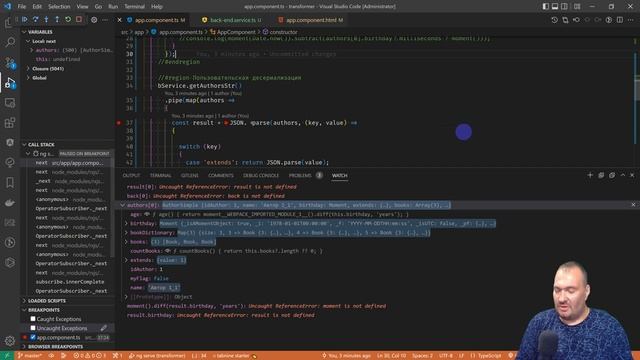Restart the debug session

coord(68,20)
